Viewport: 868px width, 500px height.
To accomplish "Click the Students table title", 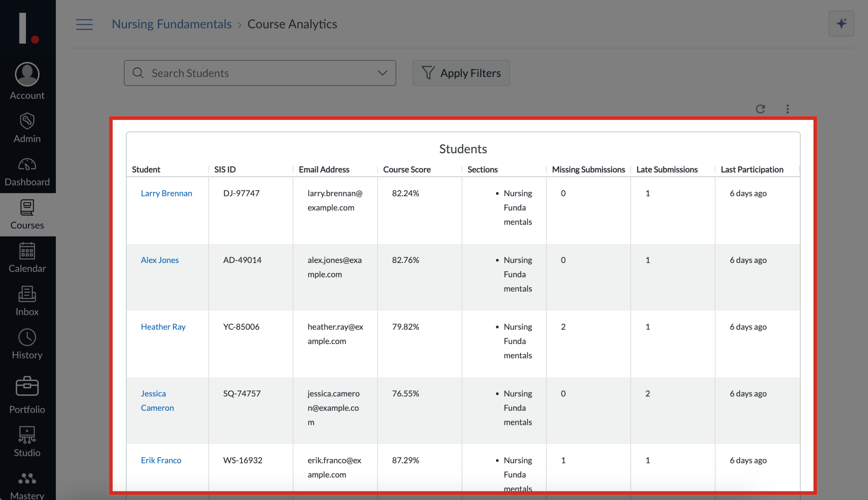I will coord(463,149).
